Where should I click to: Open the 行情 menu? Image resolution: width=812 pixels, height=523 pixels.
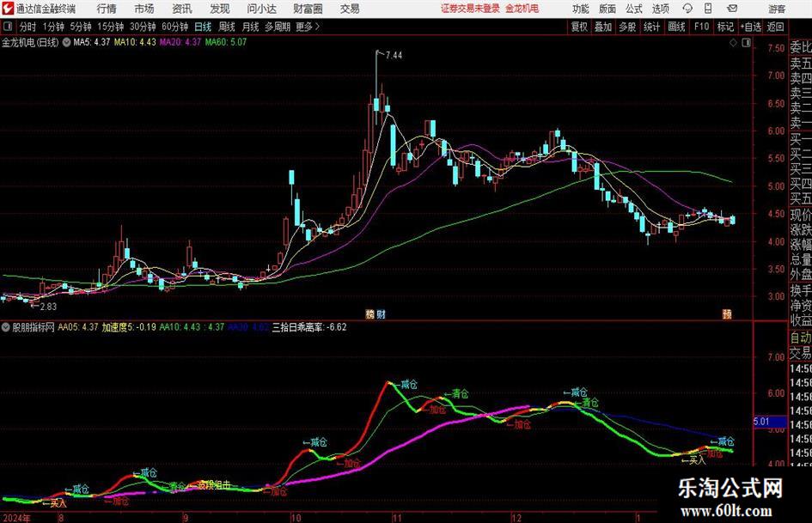(x=107, y=9)
